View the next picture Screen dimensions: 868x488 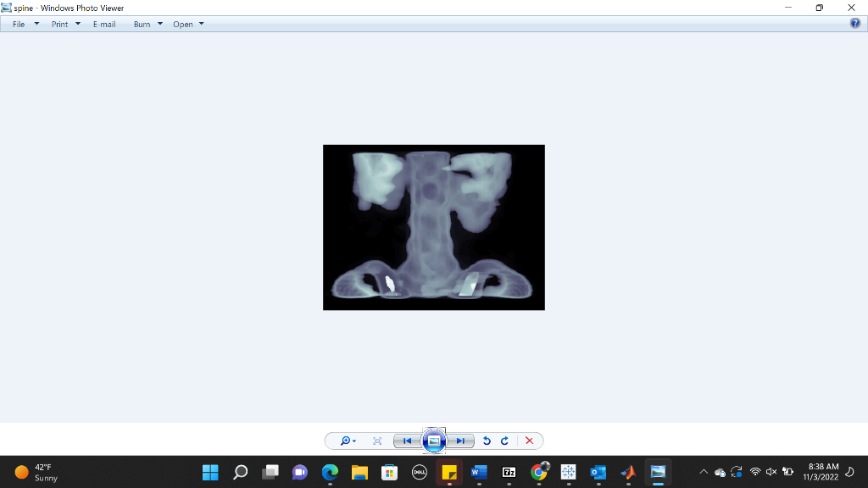pos(460,441)
